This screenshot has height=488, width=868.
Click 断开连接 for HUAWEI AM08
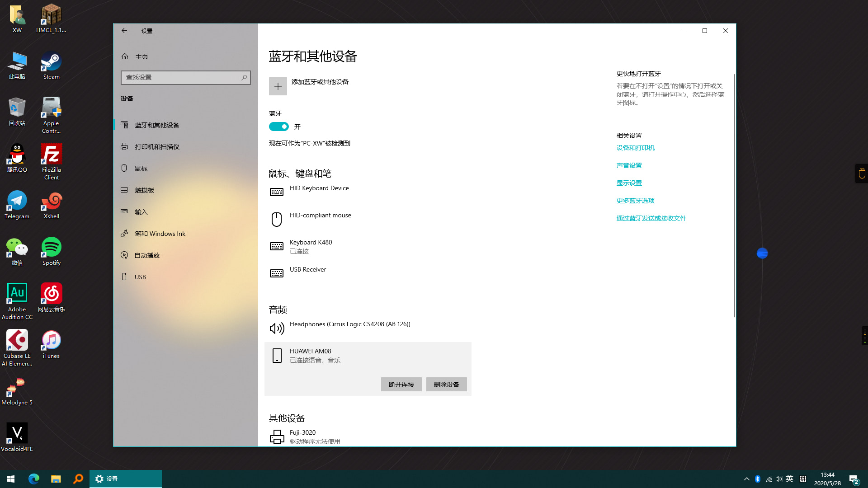click(401, 384)
